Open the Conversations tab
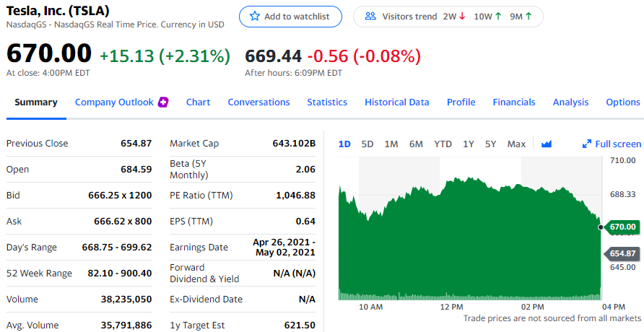Screen dimensions: 644x332 click(x=258, y=102)
